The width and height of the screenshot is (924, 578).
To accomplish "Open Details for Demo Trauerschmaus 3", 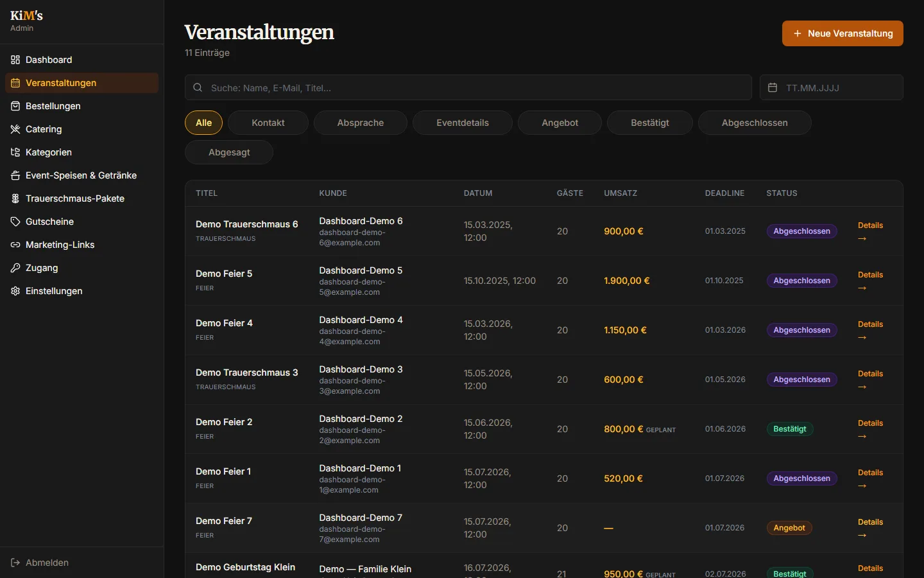I will coord(870,380).
